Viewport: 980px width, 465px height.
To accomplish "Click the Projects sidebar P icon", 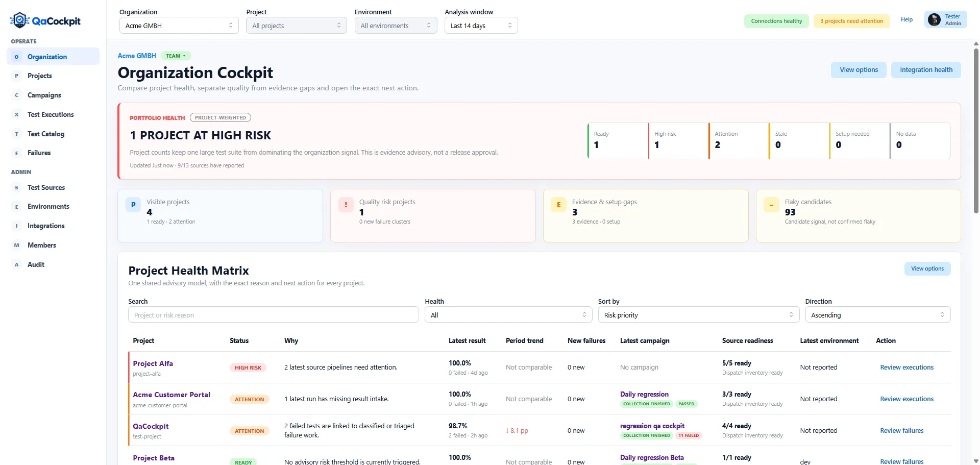I will 16,76.
